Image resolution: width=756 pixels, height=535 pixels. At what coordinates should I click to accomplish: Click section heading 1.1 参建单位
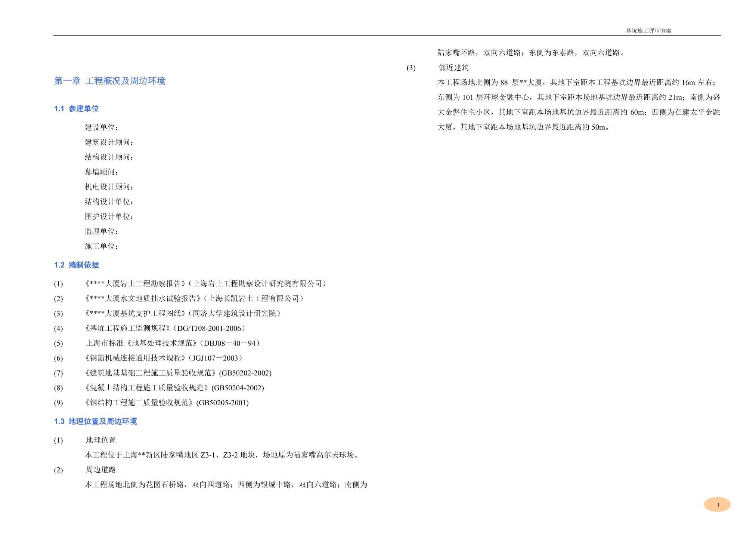pos(77,109)
